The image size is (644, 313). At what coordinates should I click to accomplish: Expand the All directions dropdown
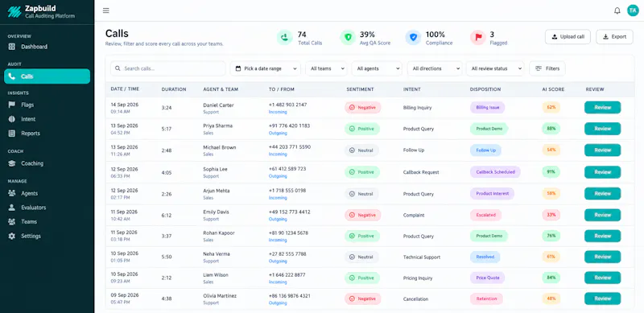(x=435, y=68)
